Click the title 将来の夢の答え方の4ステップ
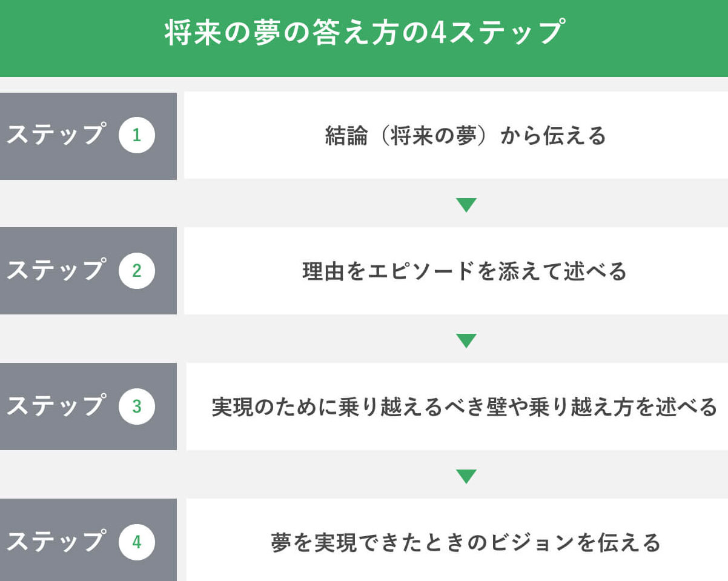The width and height of the screenshot is (728, 581). click(364, 33)
